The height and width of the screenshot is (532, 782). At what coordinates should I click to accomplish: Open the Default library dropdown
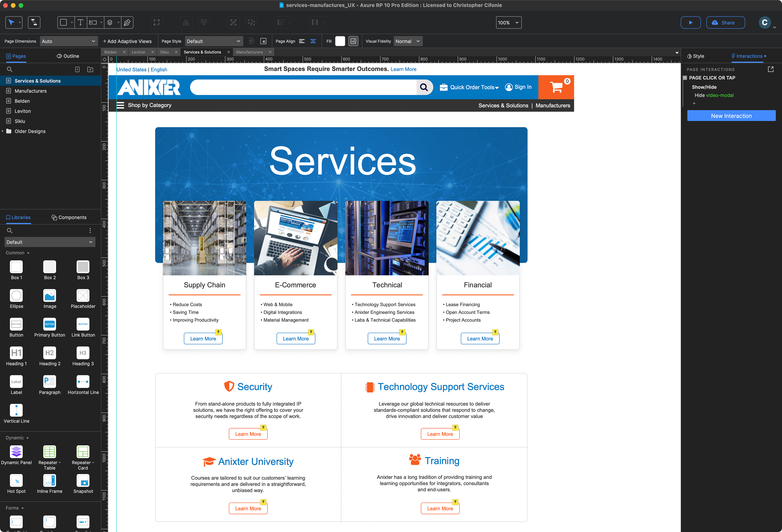(50, 242)
